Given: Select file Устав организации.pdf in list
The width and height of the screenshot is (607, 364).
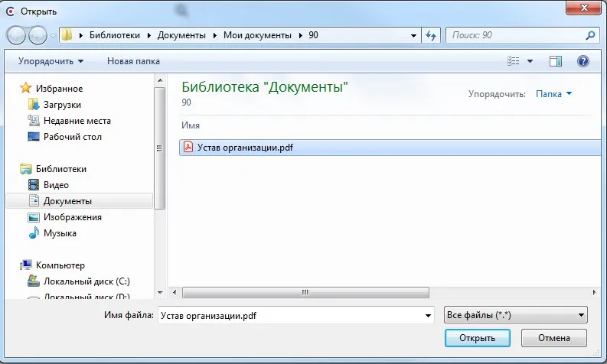Looking at the screenshot, I should [x=390, y=148].
